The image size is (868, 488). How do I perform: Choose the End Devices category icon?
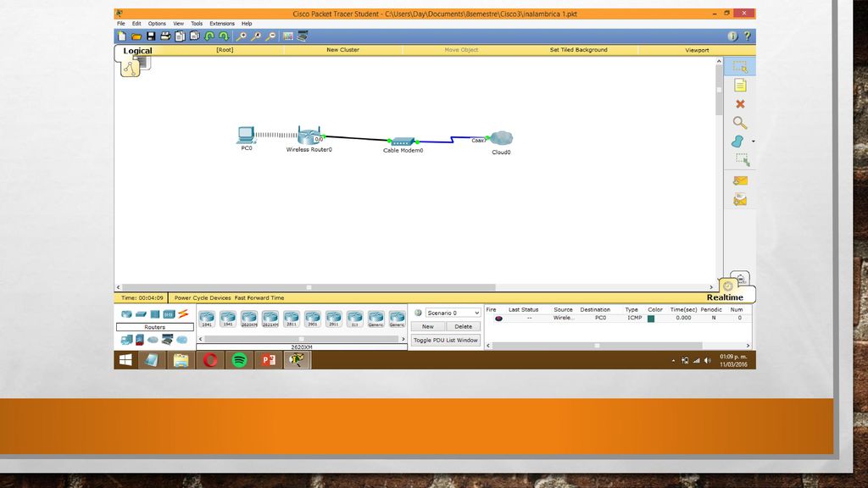click(126, 340)
